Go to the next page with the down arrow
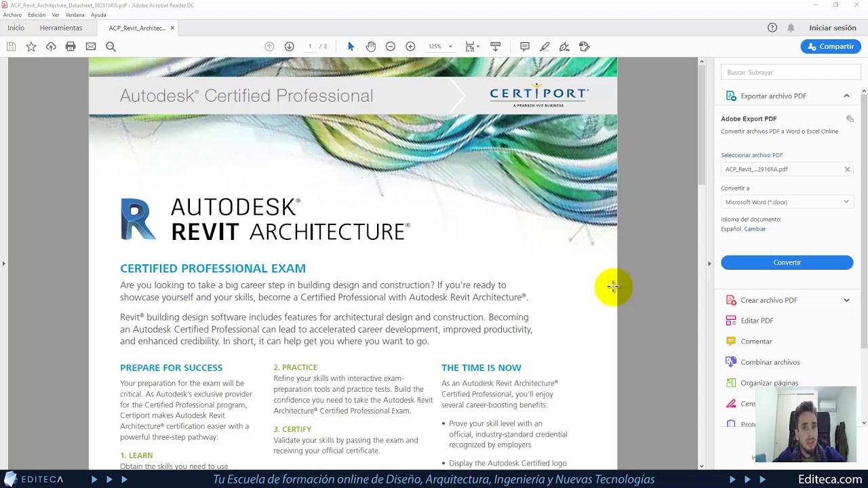Image resolution: width=868 pixels, height=488 pixels. click(290, 47)
